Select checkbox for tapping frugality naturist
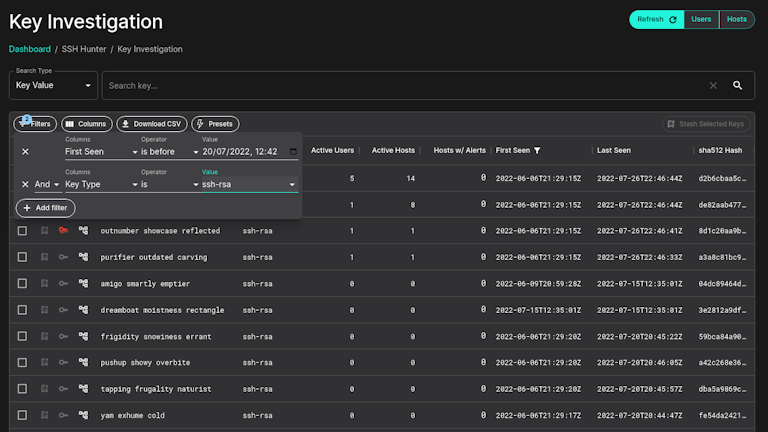Image resolution: width=768 pixels, height=432 pixels. (22, 389)
